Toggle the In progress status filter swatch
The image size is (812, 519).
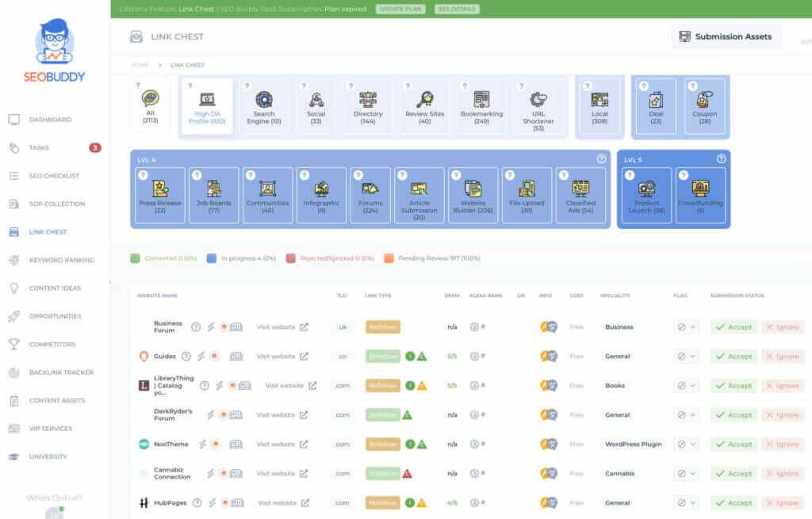(211, 258)
